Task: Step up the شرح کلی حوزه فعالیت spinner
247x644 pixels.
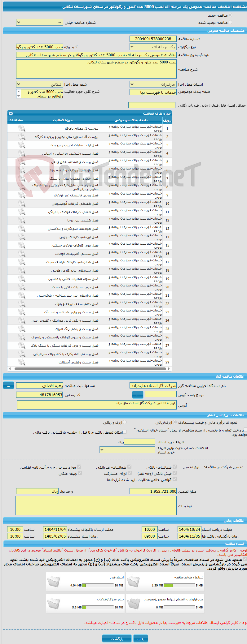Action: click(x=19, y=92)
